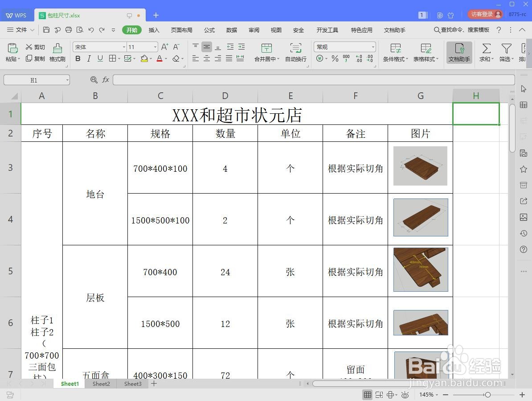Apply thousands separator format
The height and width of the screenshot is (401, 532).
[x=346, y=58]
